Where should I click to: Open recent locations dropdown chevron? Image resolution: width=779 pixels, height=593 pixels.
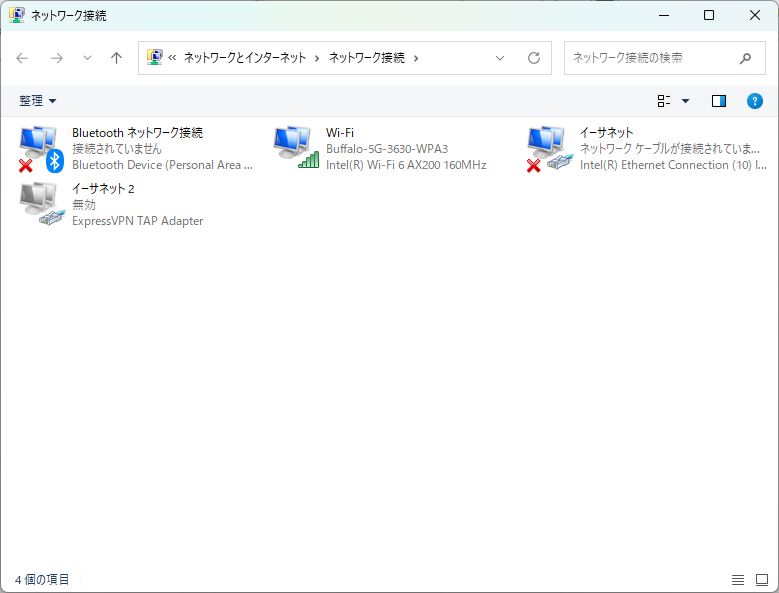click(x=87, y=58)
